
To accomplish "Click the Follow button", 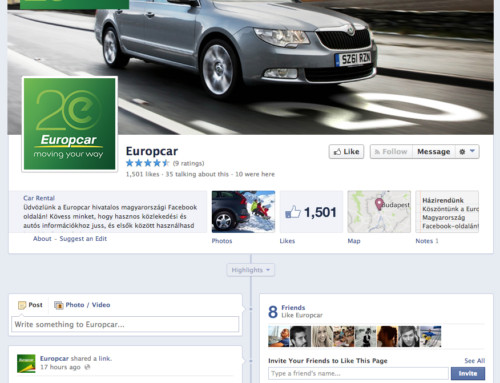I will 391,152.
